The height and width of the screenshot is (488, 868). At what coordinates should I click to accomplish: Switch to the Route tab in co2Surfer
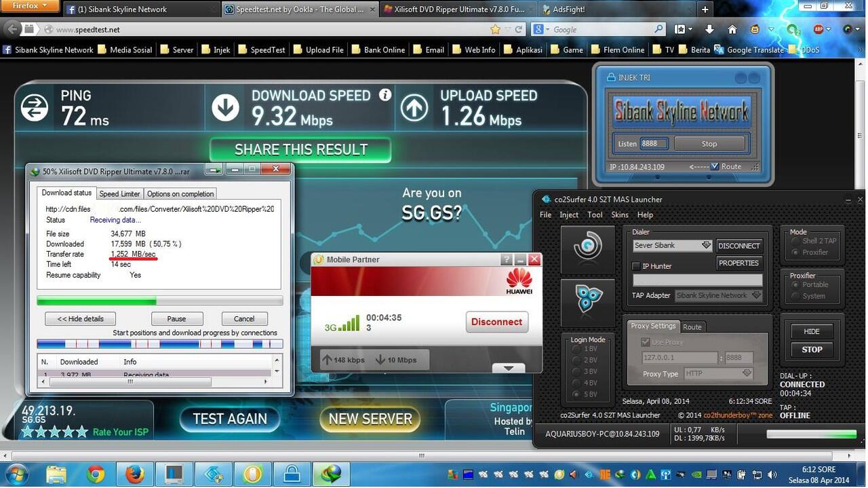(x=692, y=326)
